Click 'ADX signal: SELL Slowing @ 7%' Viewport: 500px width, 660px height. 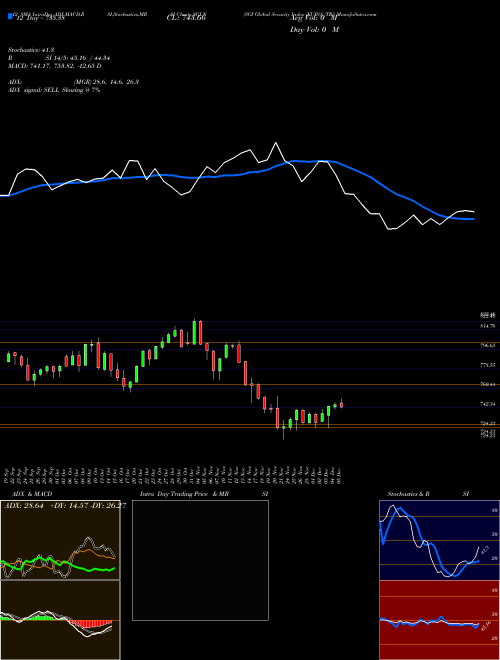[x=54, y=90]
